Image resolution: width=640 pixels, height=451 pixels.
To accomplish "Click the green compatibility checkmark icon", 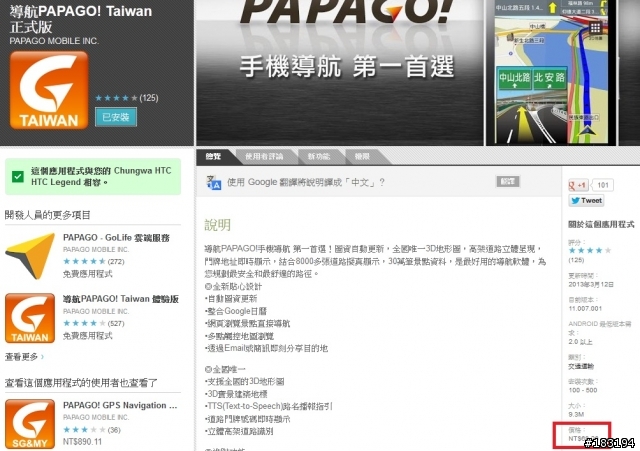I will tap(18, 177).
